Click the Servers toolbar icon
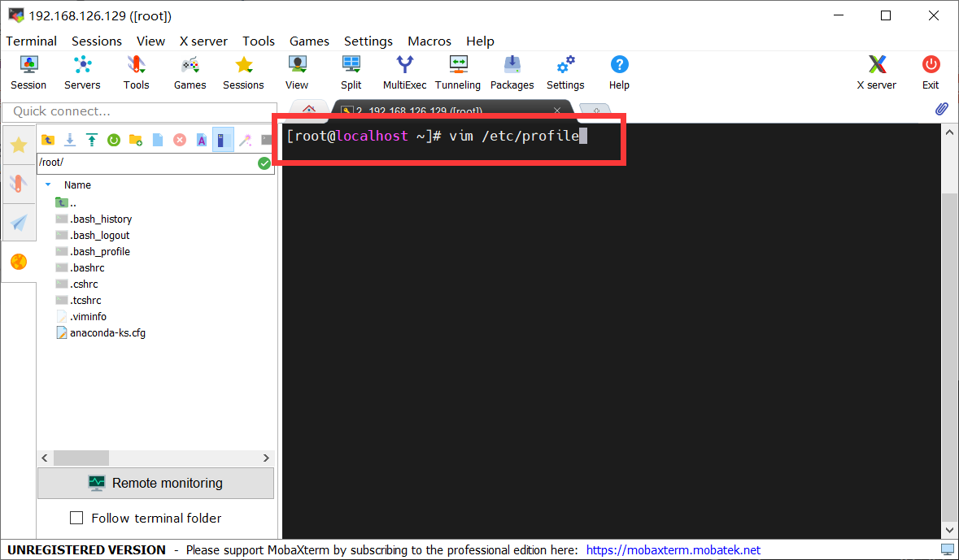This screenshot has width=959, height=560. 82,73
